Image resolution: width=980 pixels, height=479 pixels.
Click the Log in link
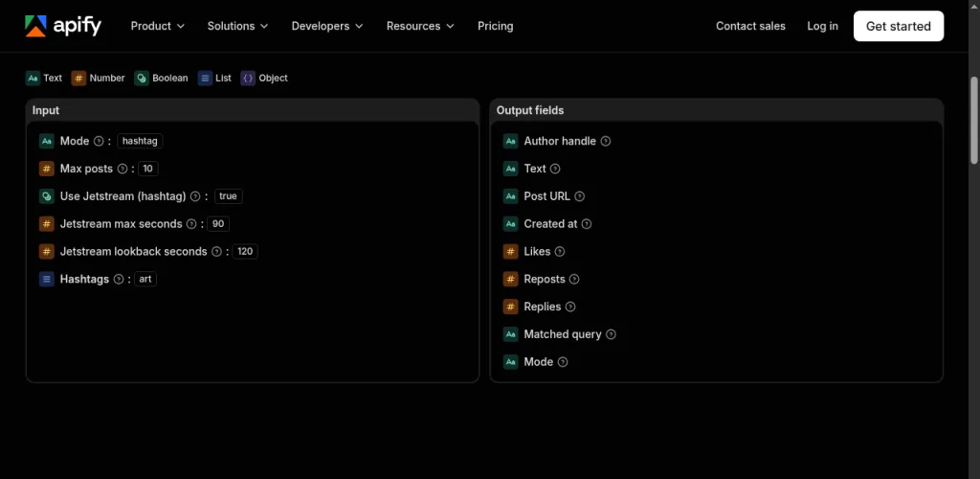click(x=822, y=26)
